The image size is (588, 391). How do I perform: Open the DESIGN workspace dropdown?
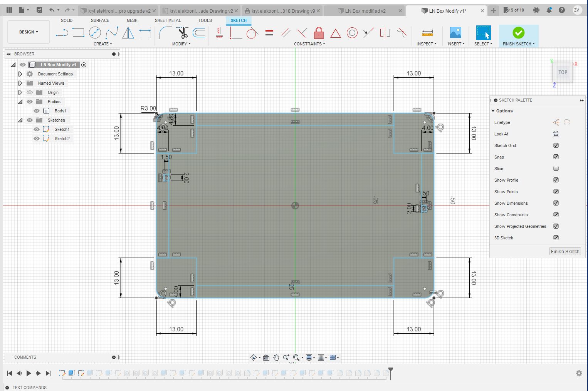coord(29,32)
